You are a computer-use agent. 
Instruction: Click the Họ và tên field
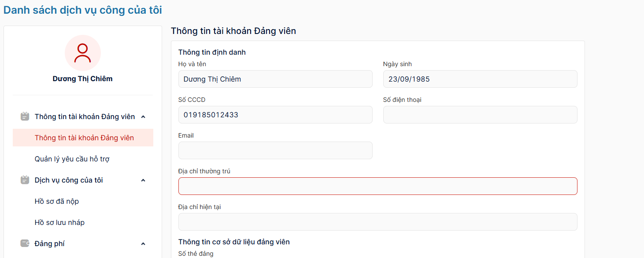[x=275, y=79]
